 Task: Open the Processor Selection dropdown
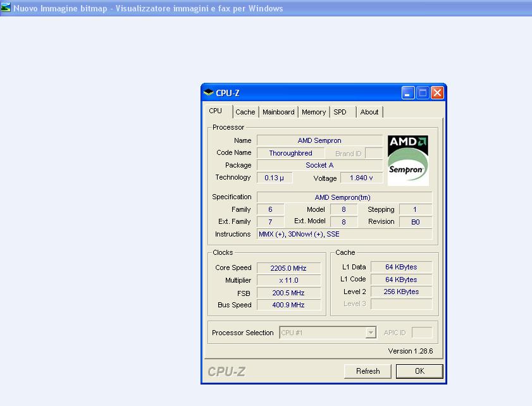pos(328,333)
